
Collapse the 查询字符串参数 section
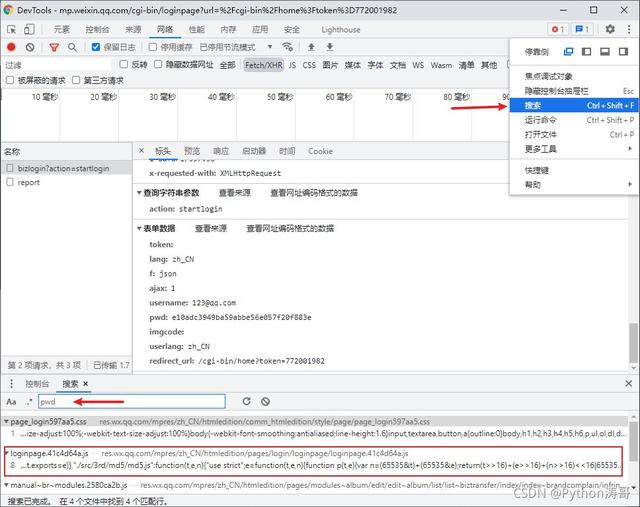[x=139, y=193]
